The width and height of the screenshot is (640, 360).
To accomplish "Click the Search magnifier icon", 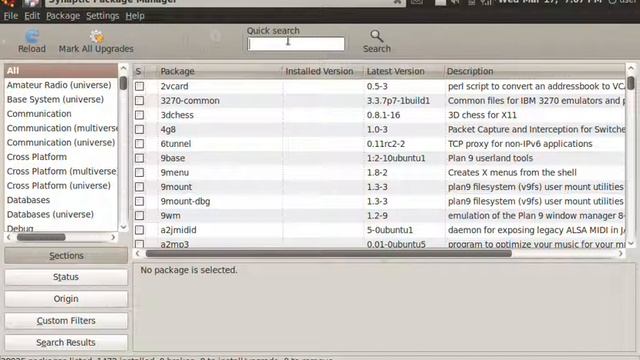I will tap(376, 36).
